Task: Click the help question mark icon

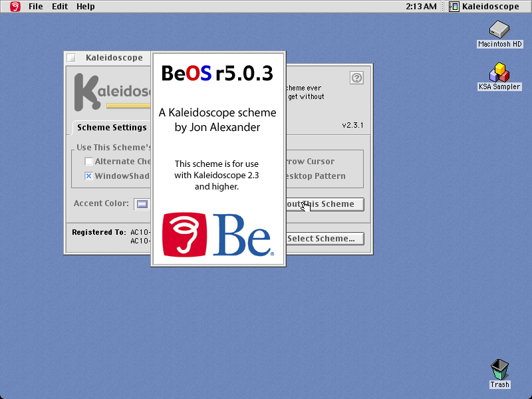Action: coord(356,78)
